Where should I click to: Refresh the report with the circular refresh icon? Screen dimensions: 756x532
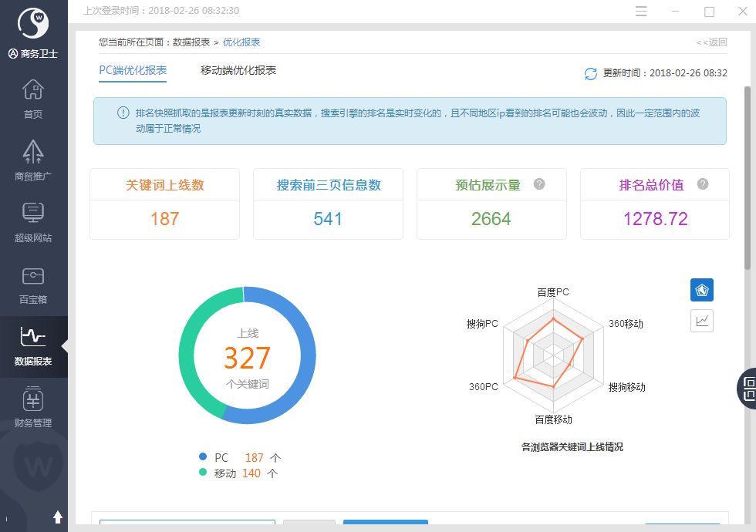click(590, 74)
